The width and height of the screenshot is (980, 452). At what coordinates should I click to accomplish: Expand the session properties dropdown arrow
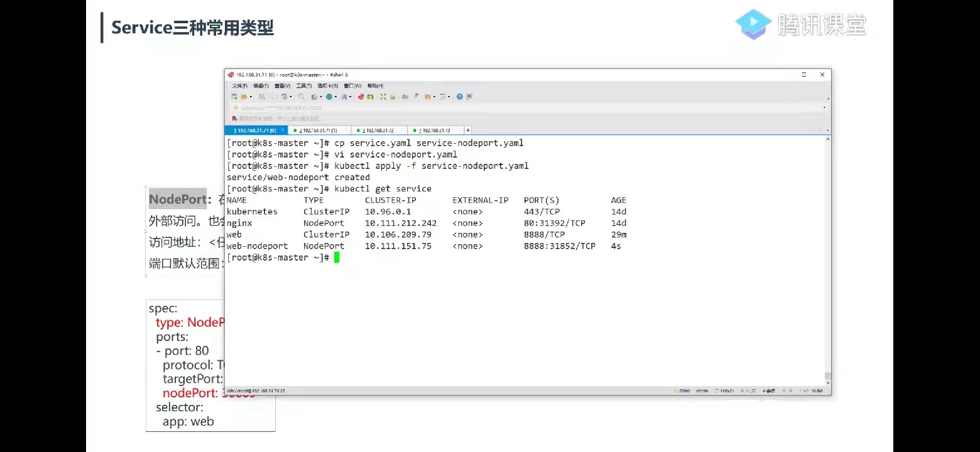click(290, 97)
